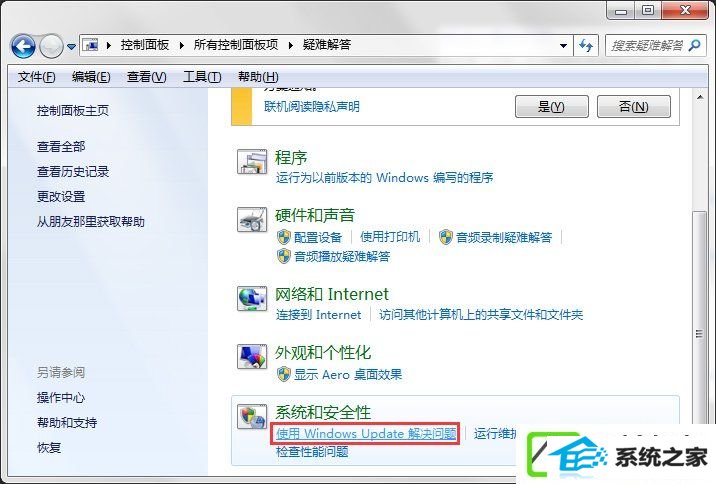Click the 搜索疑难解答 search field
The image size is (716, 484).
point(647,45)
